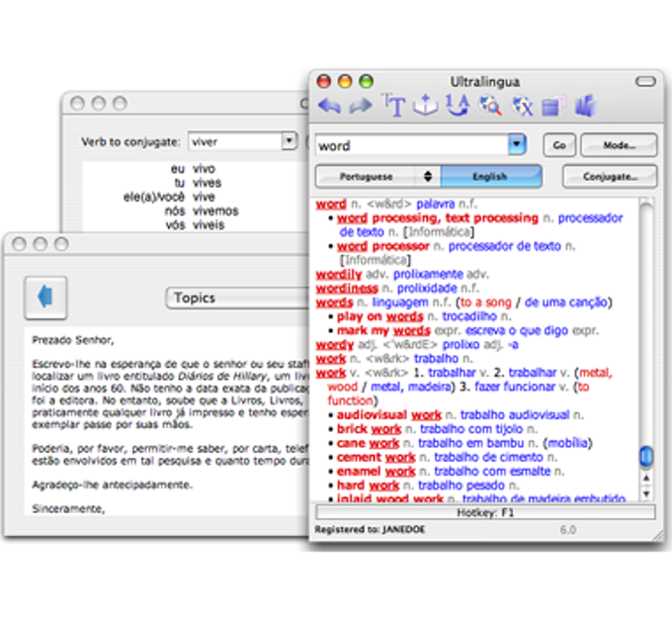Open the verb list dropdown arrow next to viver

tap(290, 140)
